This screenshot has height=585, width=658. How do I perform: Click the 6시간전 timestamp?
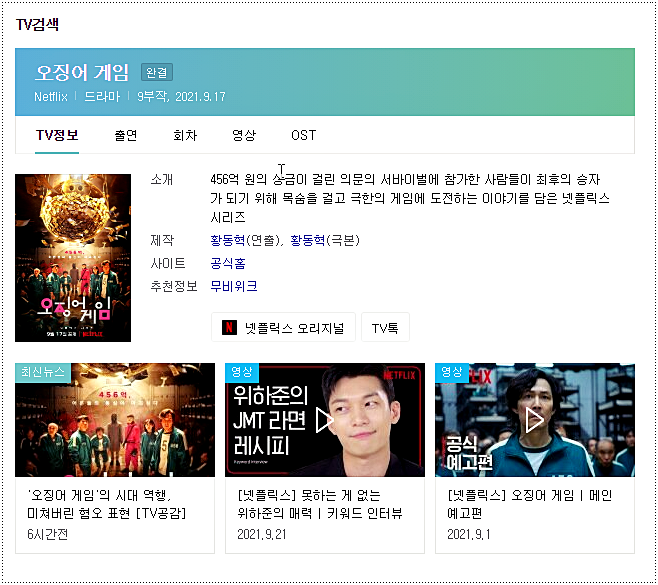[x=47, y=534]
